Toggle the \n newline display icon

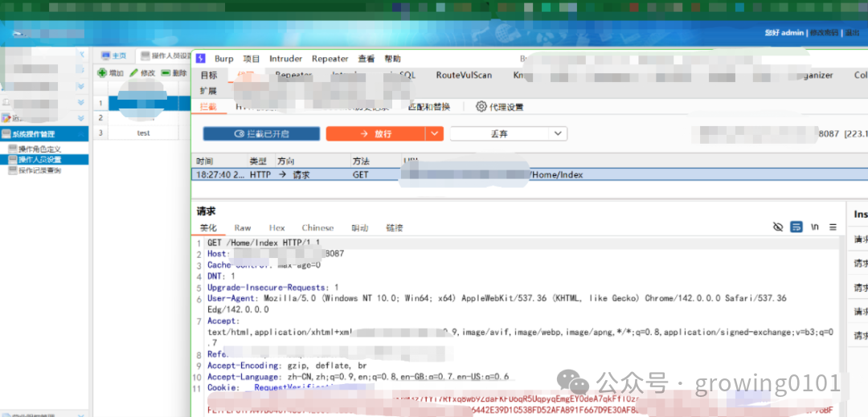pos(815,227)
